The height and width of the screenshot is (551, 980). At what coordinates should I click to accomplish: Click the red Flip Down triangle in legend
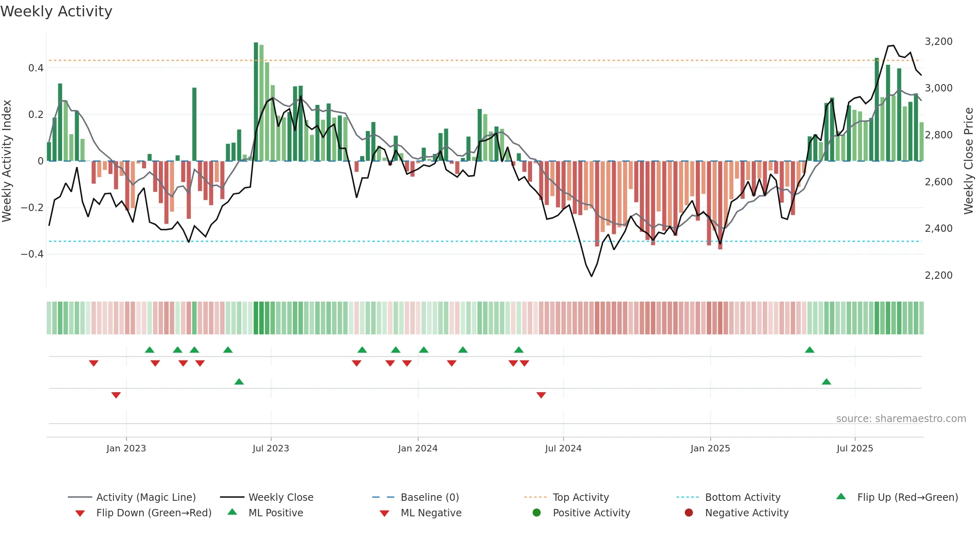point(80,513)
